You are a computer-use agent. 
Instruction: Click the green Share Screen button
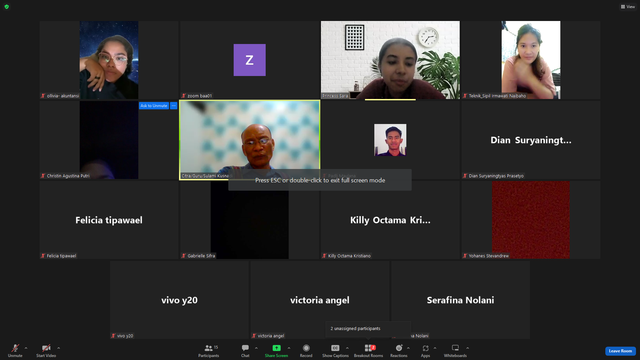[x=276, y=350]
